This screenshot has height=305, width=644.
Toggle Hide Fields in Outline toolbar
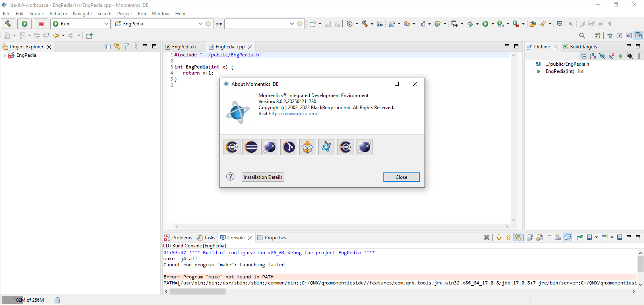pos(602,56)
